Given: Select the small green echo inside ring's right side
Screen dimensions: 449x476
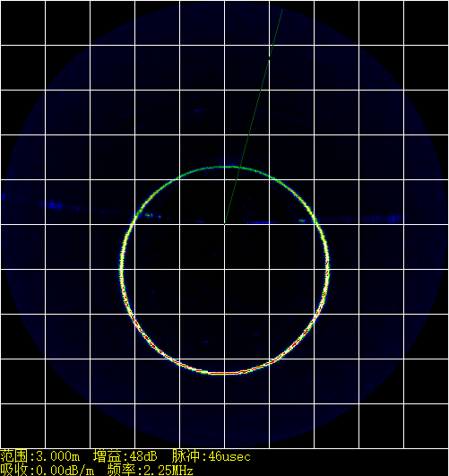Looking at the screenshot, I should click(302, 221).
